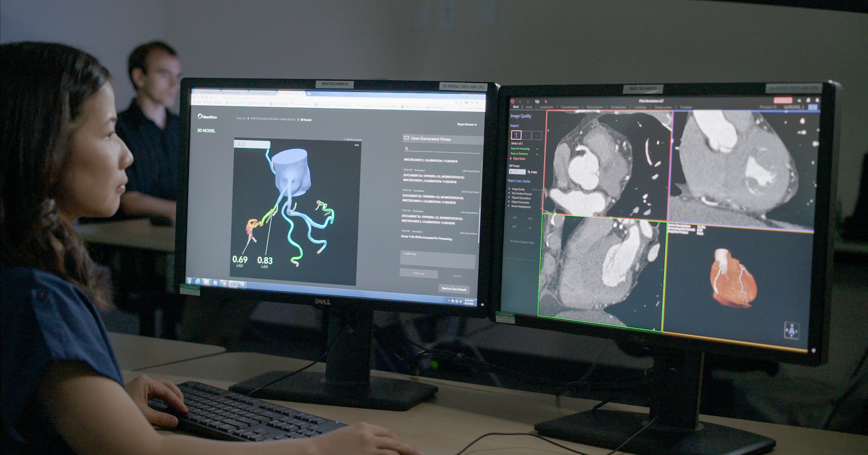868x455 pixels.
Task: Check Non-Cardiac Protocol reject reason
Action: (x=509, y=193)
